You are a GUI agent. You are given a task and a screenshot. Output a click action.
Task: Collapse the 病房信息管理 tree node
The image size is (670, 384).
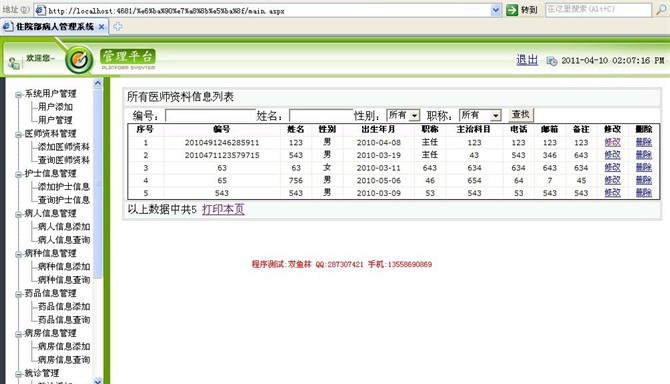(x=18, y=334)
